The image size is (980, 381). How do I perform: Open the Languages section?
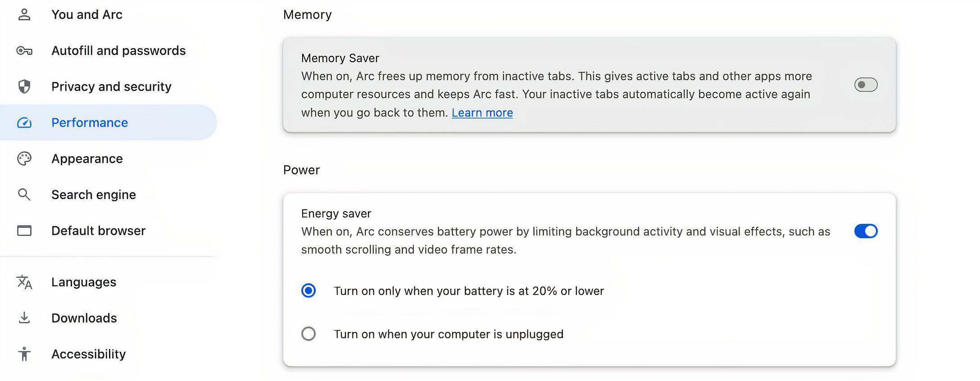pyautogui.click(x=84, y=282)
